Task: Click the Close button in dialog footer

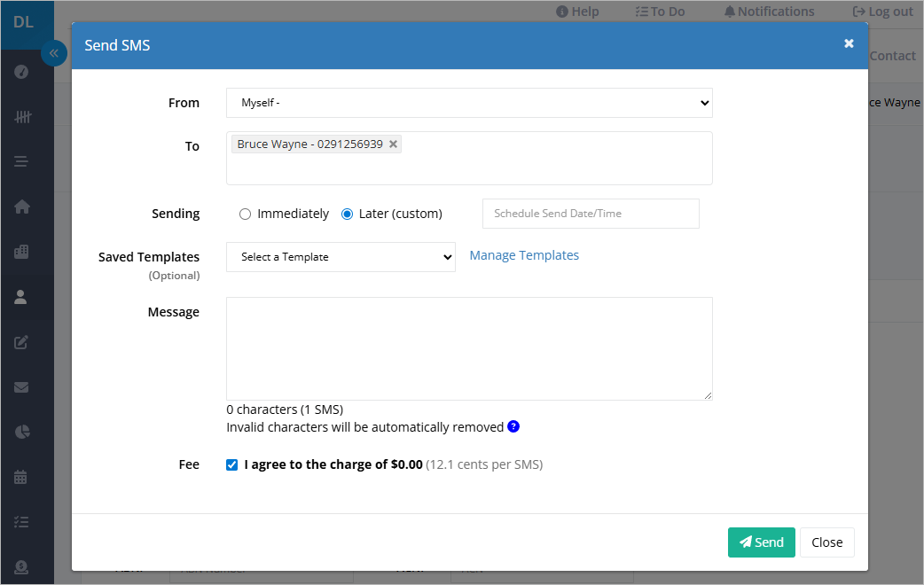Action: [x=826, y=542]
